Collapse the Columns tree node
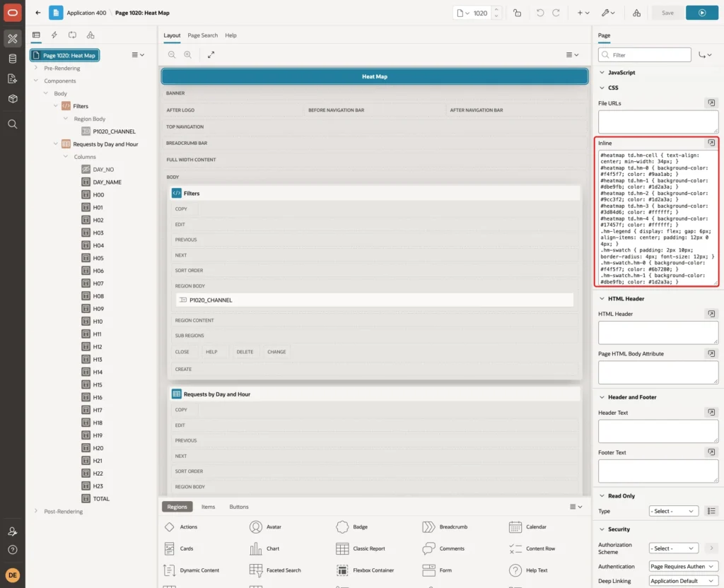This screenshot has height=588, width=724. [66, 156]
